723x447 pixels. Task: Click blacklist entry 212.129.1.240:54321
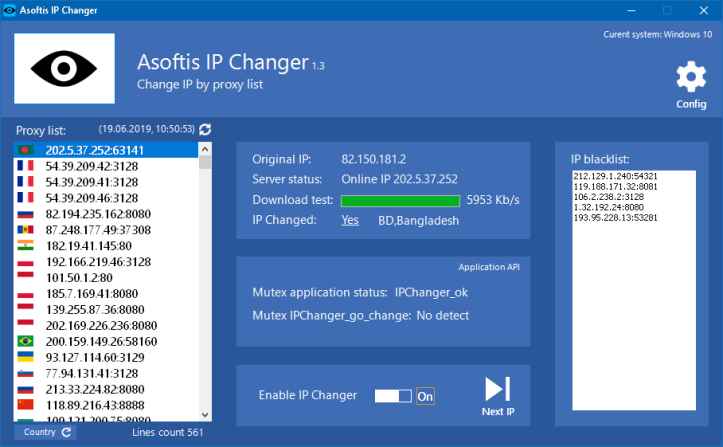[x=615, y=177]
